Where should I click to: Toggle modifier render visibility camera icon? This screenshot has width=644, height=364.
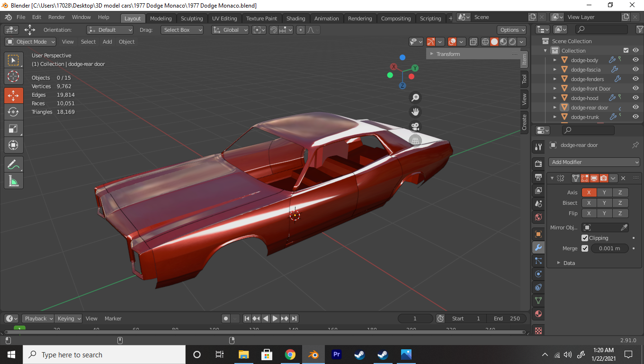tap(604, 178)
